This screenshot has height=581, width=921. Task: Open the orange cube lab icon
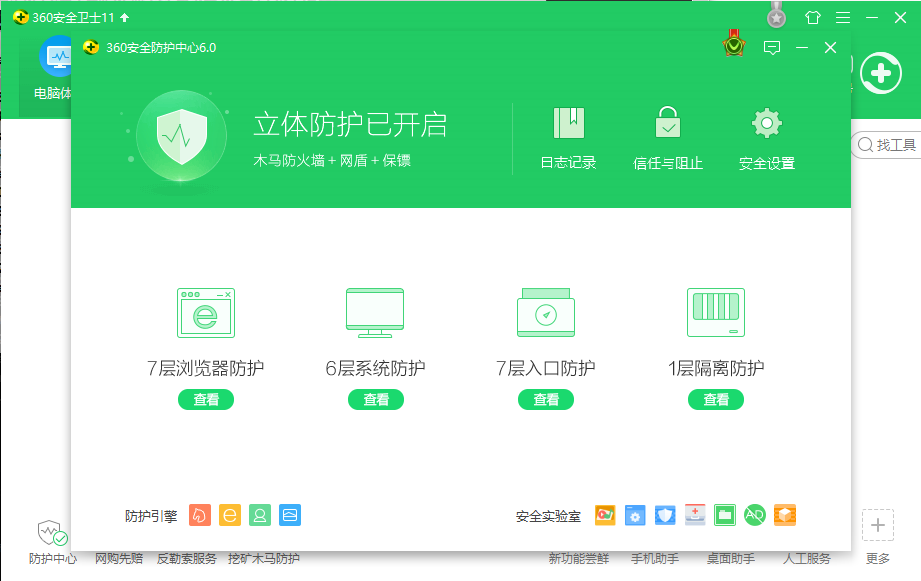point(785,515)
